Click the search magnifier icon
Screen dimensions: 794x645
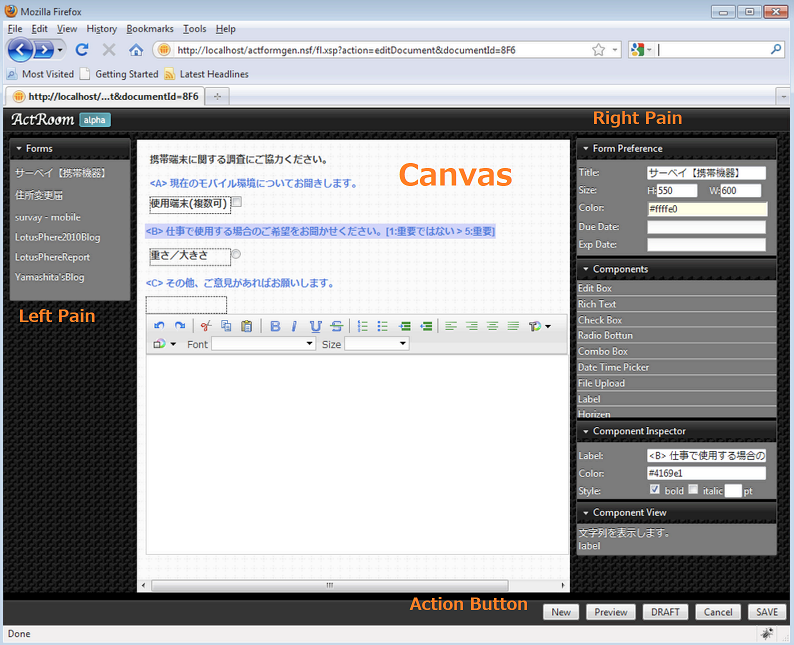[x=775, y=50]
